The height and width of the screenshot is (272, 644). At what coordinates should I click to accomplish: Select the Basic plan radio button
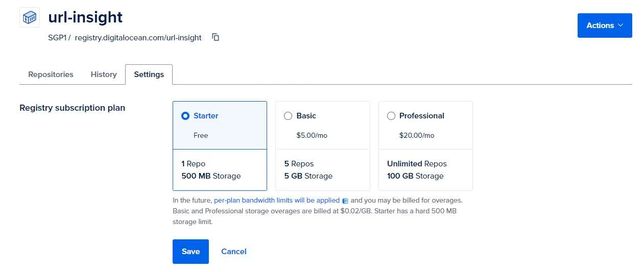(288, 116)
